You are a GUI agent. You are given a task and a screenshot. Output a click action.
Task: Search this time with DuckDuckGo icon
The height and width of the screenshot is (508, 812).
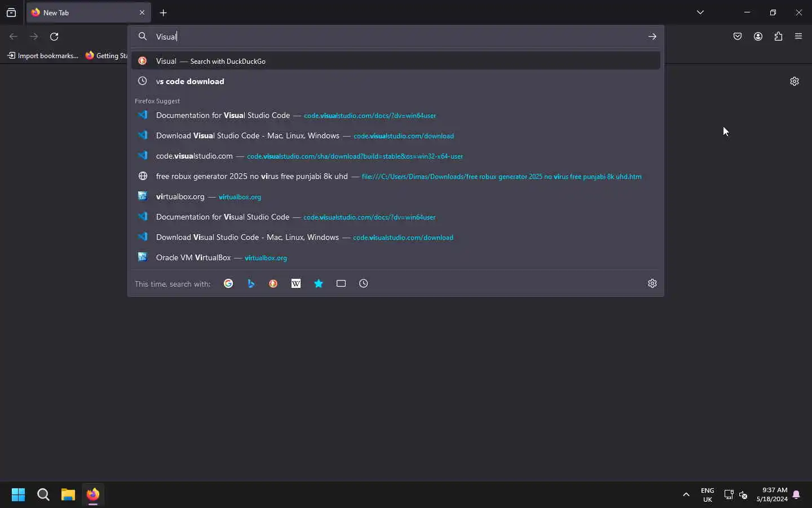(x=273, y=283)
